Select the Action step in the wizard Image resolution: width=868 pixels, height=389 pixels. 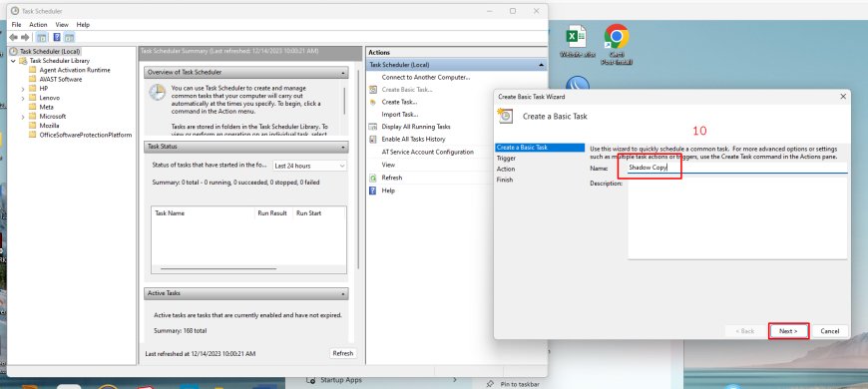coord(506,169)
